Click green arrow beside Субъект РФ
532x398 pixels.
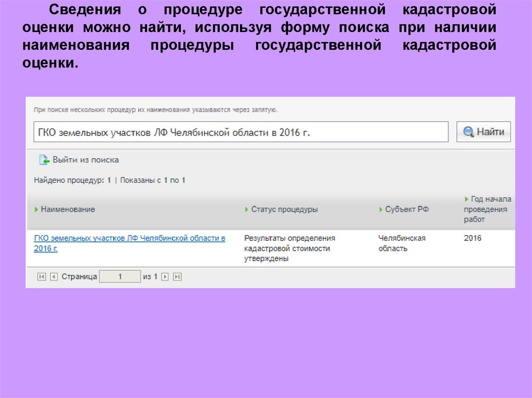pyautogui.click(x=381, y=210)
